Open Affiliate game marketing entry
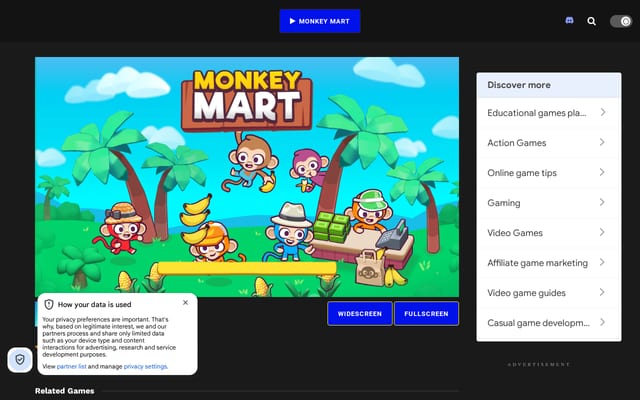The image size is (640, 400). tap(549, 263)
